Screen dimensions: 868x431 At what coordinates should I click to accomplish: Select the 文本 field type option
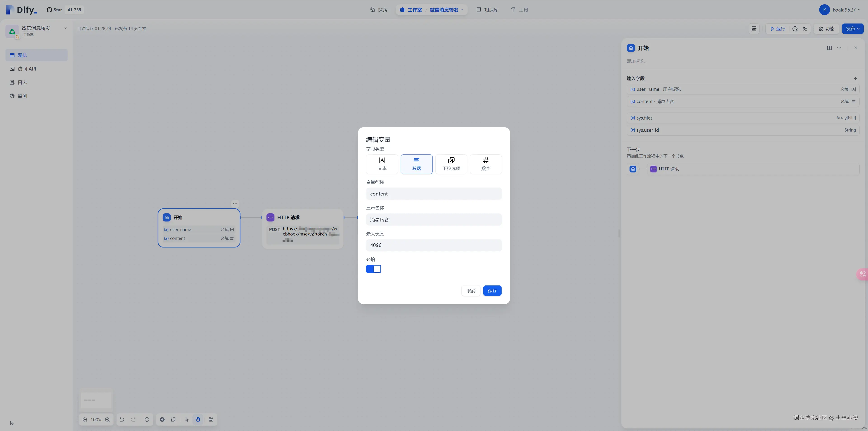(x=382, y=164)
